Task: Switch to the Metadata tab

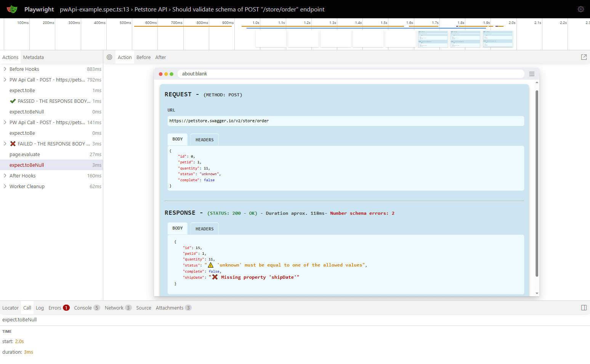Action: [x=33, y=57]
